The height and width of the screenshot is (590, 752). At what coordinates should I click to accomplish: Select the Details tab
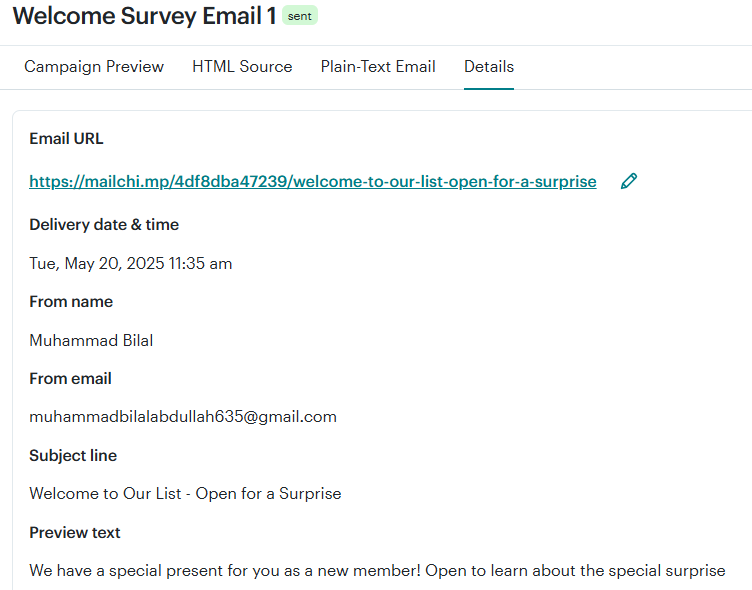pos(489,67)
